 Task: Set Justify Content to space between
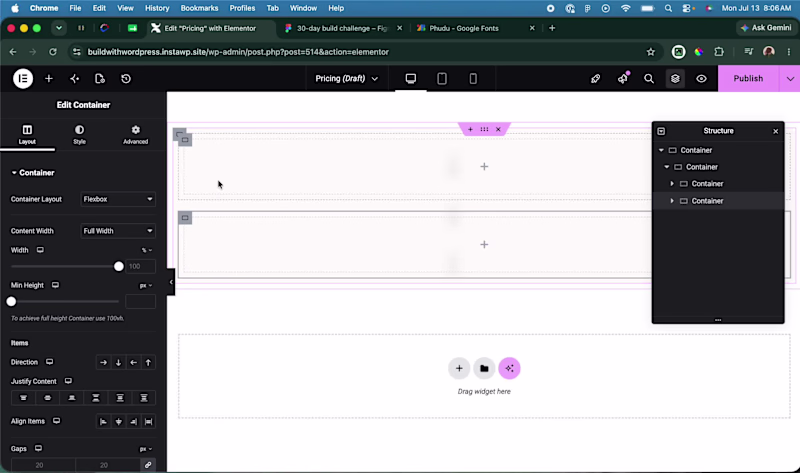pos(96,398)
